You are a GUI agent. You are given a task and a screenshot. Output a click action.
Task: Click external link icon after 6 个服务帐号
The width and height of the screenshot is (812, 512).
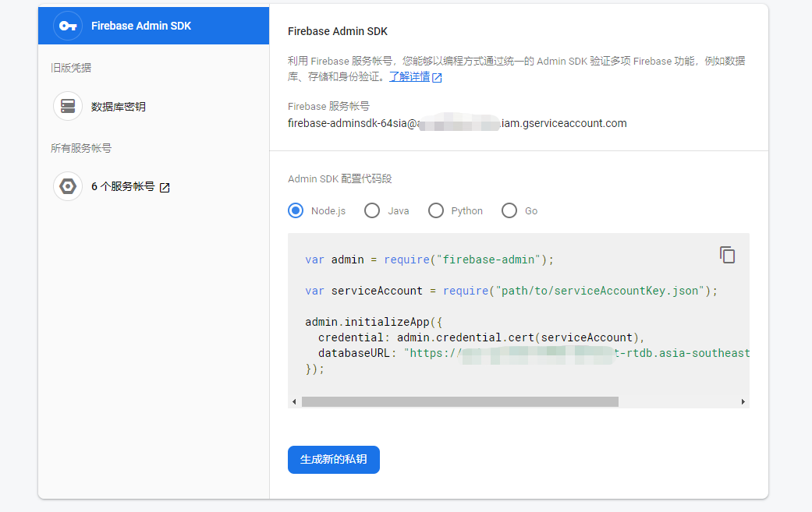coord(165,188)
